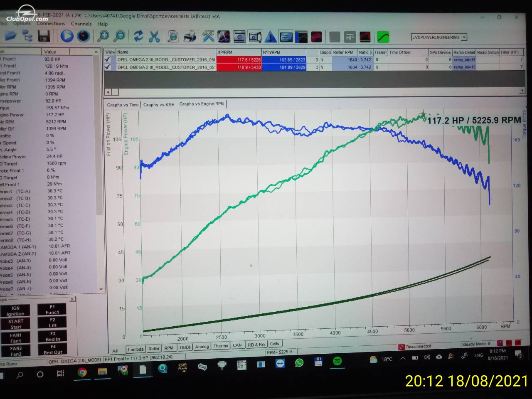Toggle the FAN2 relay

(x=16, y=351)
